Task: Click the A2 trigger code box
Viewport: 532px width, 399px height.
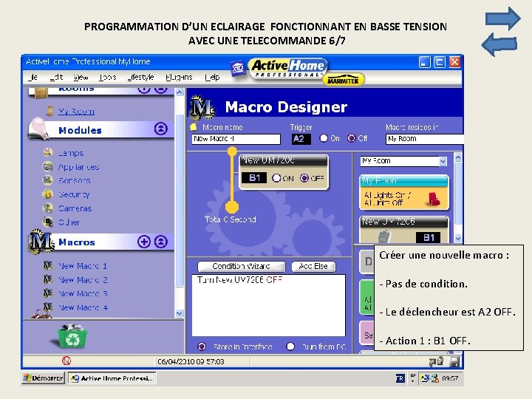Action: pos(301,139)
